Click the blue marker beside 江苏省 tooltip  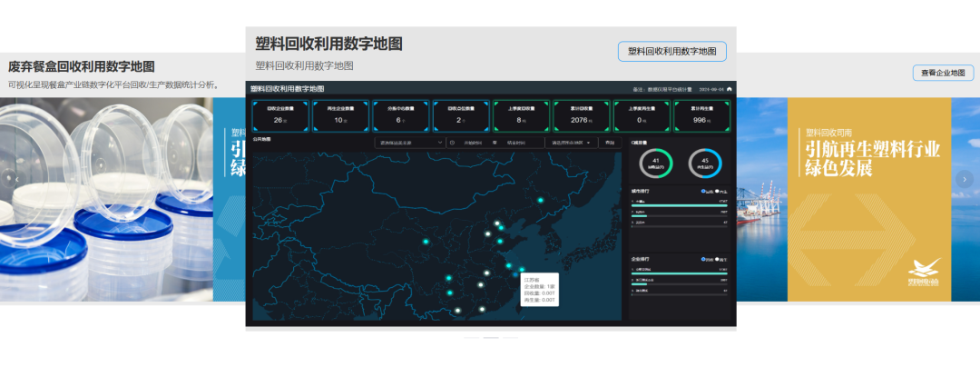point(515,273)
